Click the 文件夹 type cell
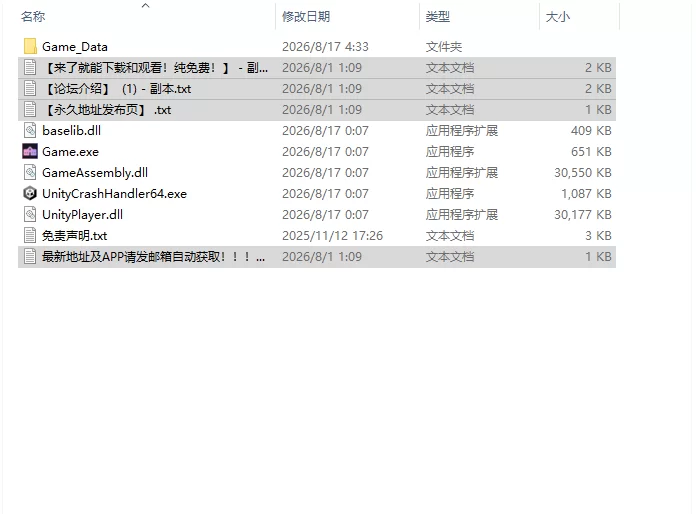The height and width of the screenshot is (514, 696). (444, 47)
